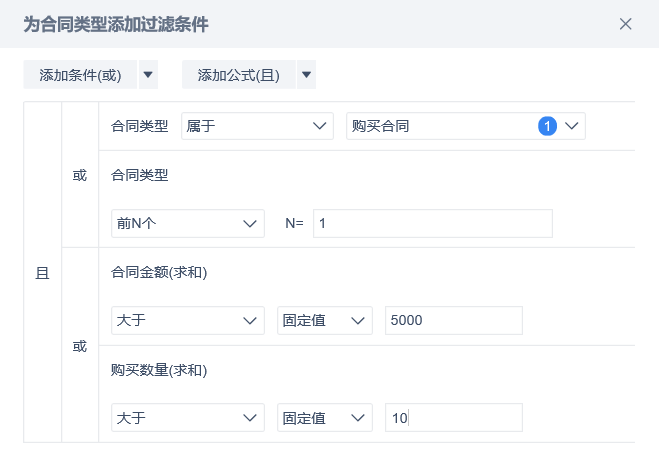Image resolution: width=659 pixels, height=453 pixels.
Task: Click the 且 logic group cell
Action: [x=42, y=272]
